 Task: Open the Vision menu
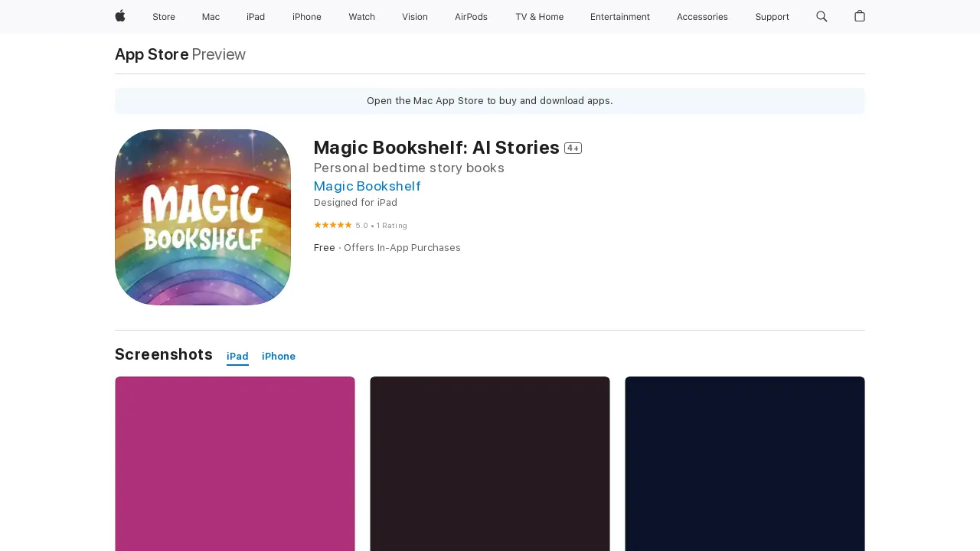415,17
